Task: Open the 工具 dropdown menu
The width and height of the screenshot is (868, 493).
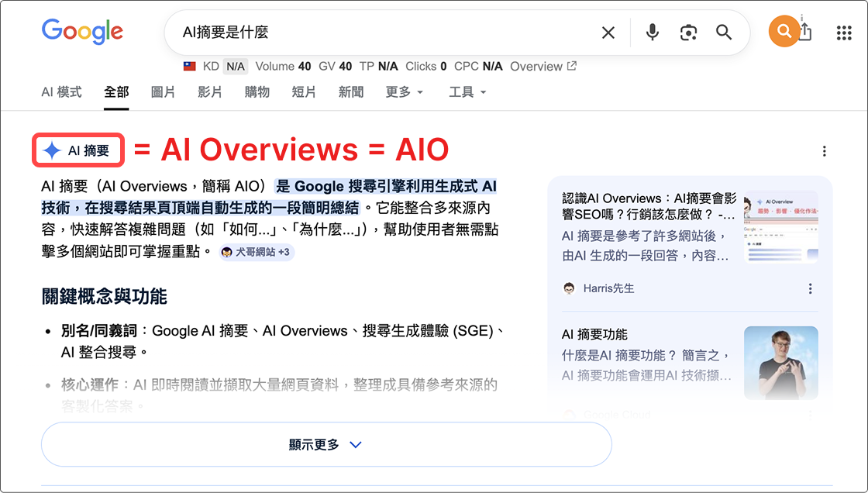Action: click(x=467, y=92)
